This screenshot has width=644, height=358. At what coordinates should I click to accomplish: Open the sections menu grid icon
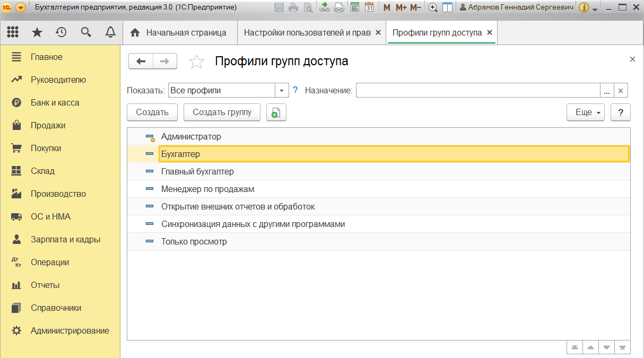pyautogui.click(x=13, y=32)
